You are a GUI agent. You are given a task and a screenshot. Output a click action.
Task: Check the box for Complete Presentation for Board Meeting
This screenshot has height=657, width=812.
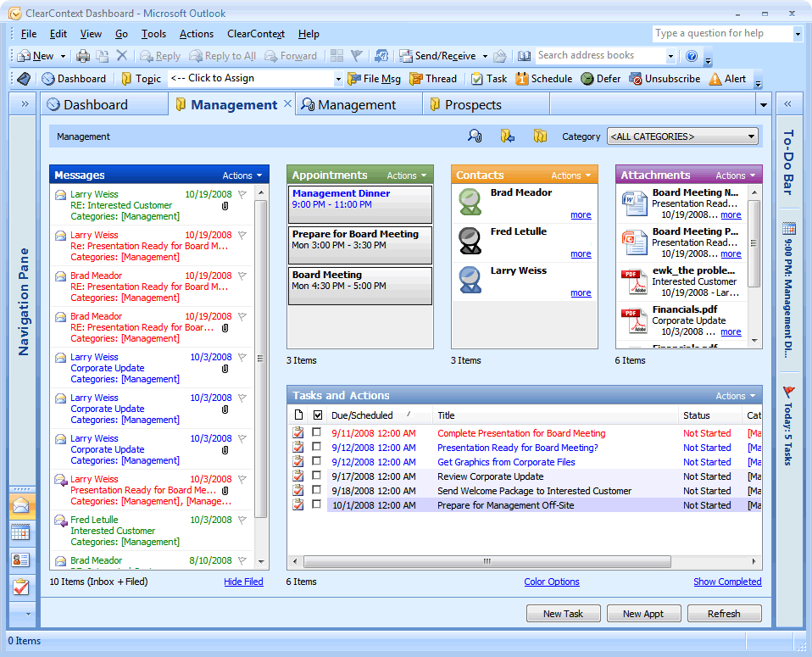pos(316,432)
